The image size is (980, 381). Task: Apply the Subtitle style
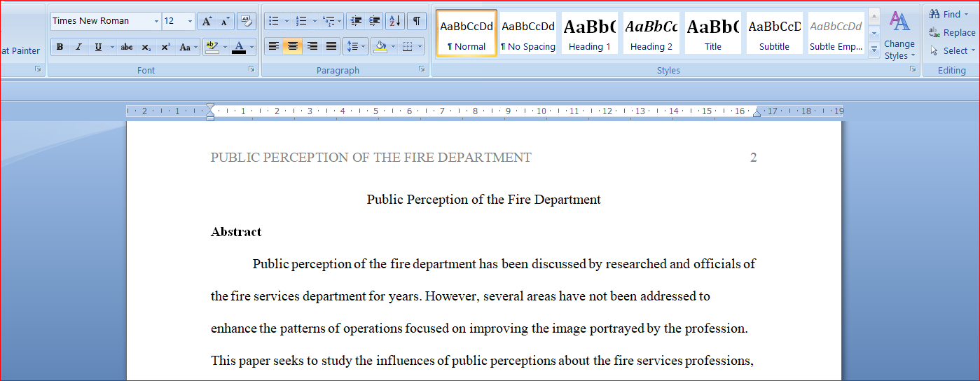point(774,33)
